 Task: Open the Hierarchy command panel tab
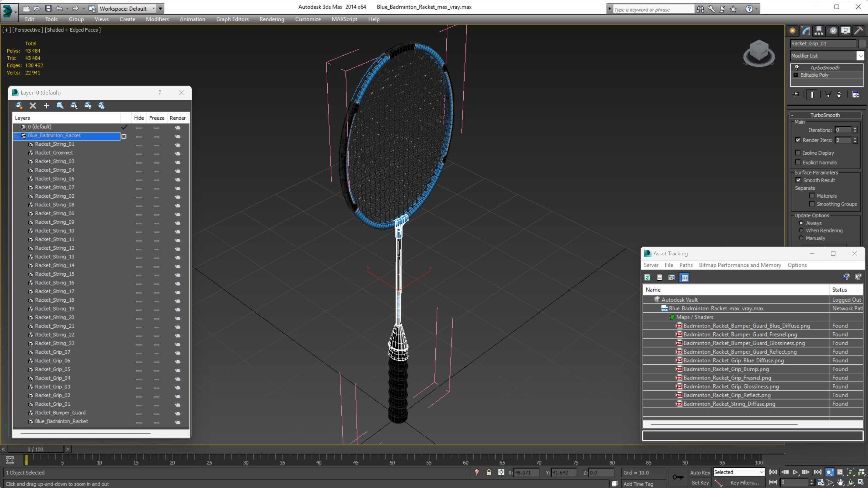(818, 31)
